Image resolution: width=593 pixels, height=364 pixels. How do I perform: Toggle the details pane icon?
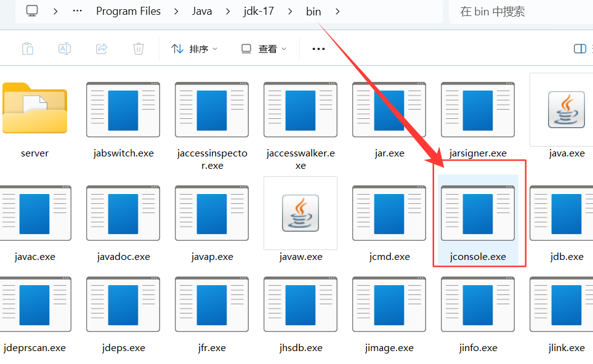(580, 49)
